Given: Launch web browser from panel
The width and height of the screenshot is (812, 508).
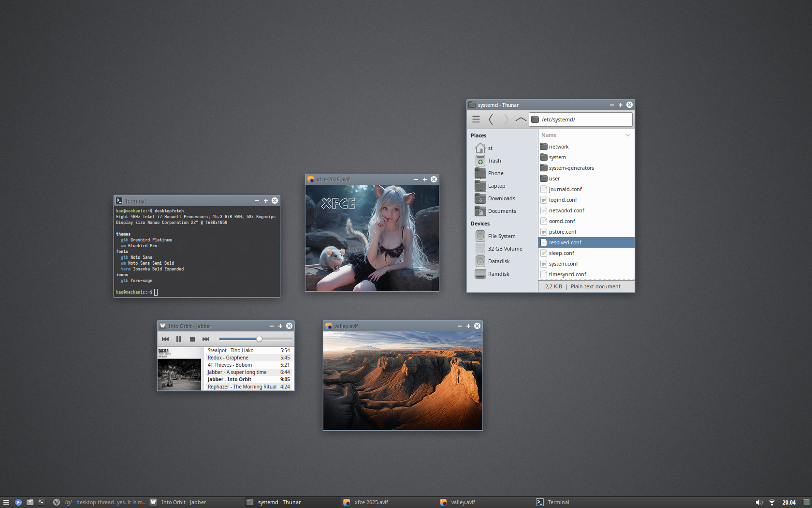Looking at the screenshot, I should (18, 502).
